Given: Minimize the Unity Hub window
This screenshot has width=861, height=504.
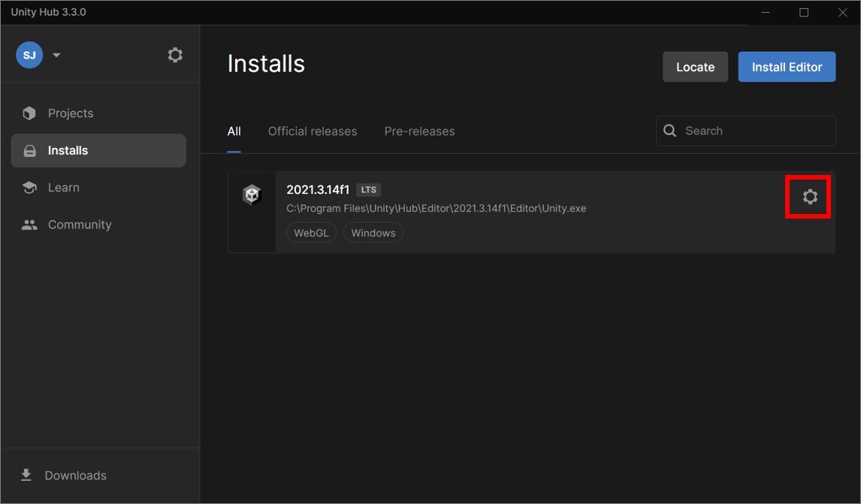Looking at the screenshot, I should 766,12.
